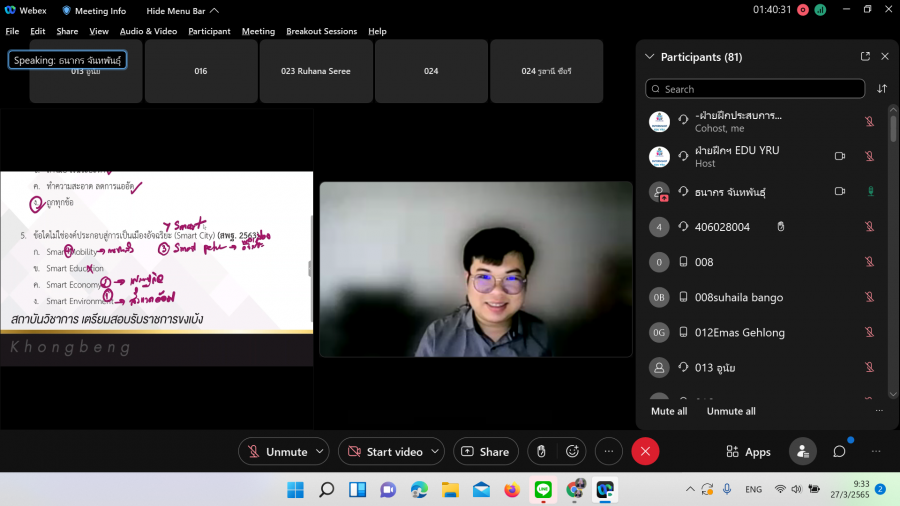
Task: Expand the Unmute audio options arrow
Action: click(320, 452)
